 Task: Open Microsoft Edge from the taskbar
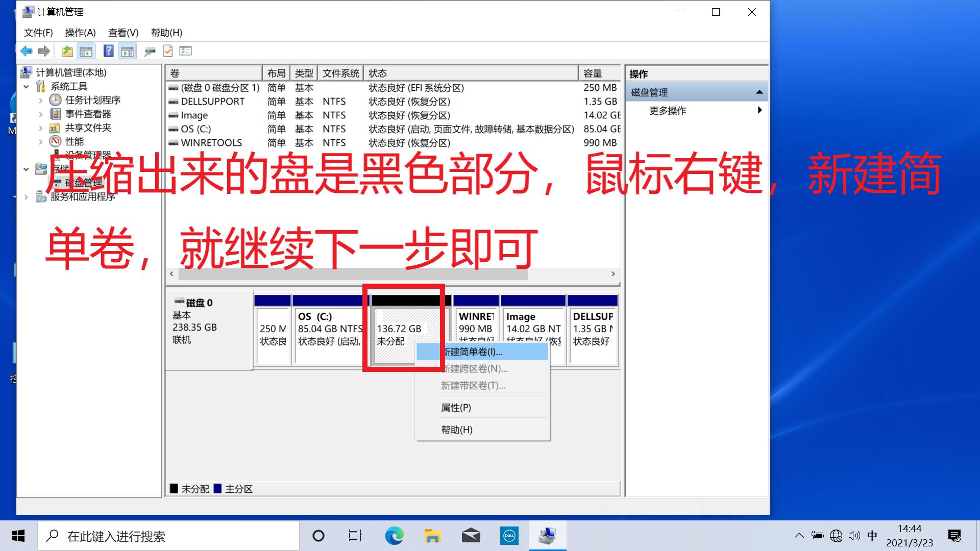[x=393, y=535]
